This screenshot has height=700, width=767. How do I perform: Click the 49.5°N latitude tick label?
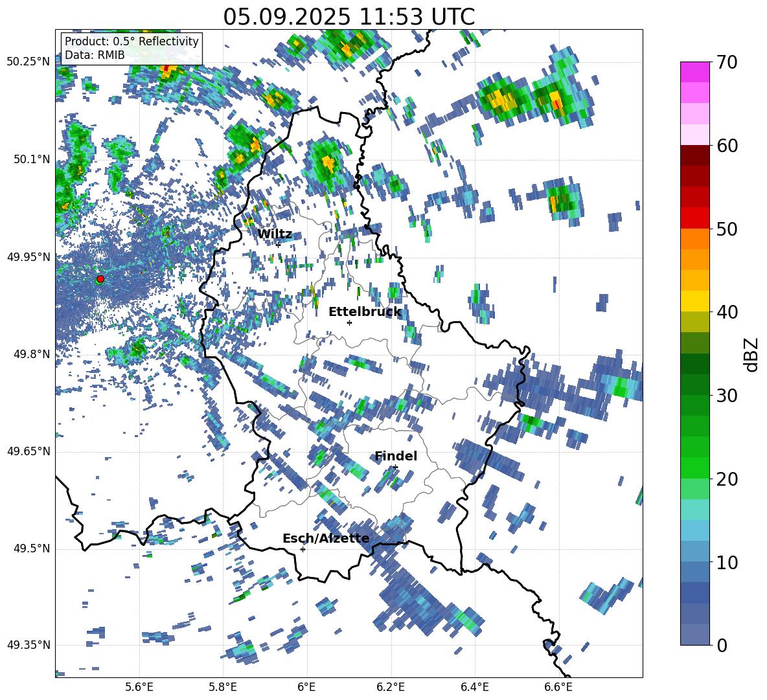tap(32, 548)
